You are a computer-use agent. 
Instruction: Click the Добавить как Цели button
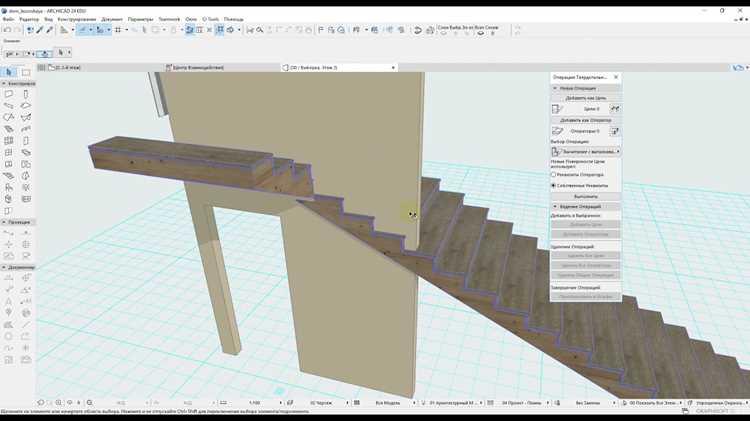pos(586,98)
